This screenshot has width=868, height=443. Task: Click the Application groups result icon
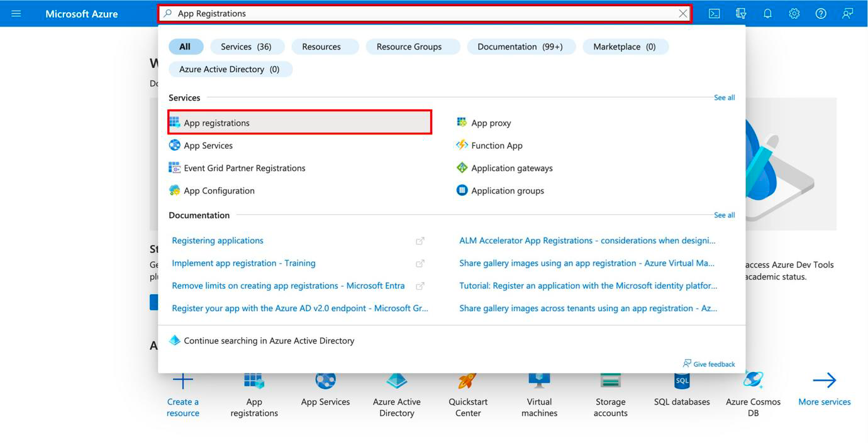462,190
